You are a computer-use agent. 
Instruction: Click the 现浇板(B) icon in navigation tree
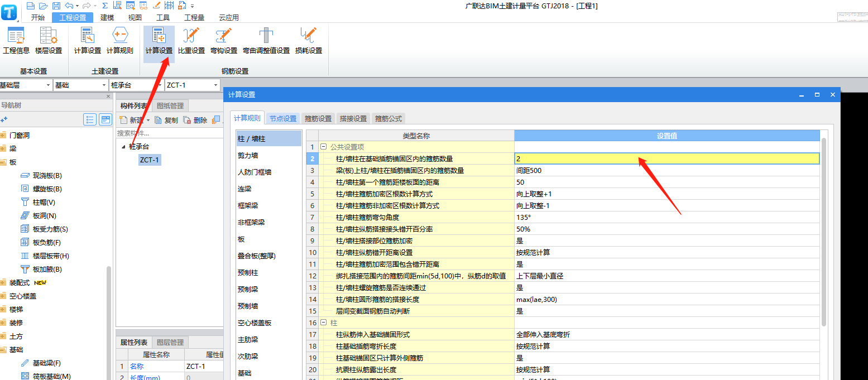click(25, 176)
